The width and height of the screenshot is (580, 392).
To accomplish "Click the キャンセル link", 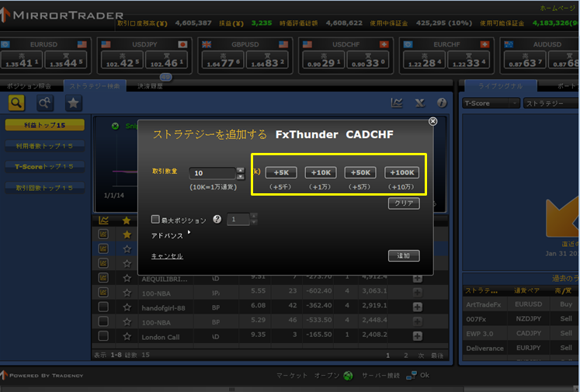I will [x=167, y=256].
